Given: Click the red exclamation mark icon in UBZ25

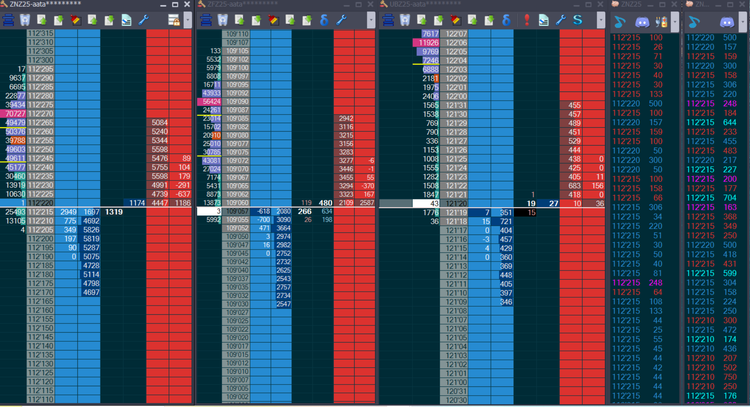Looking at the screenshot, I should click(527, 20).
